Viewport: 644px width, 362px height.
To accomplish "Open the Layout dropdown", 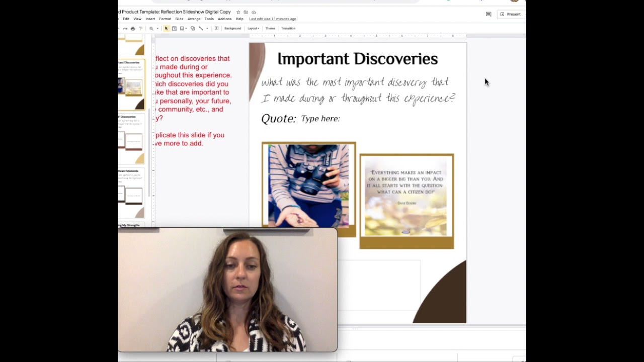I will [253, 29].
